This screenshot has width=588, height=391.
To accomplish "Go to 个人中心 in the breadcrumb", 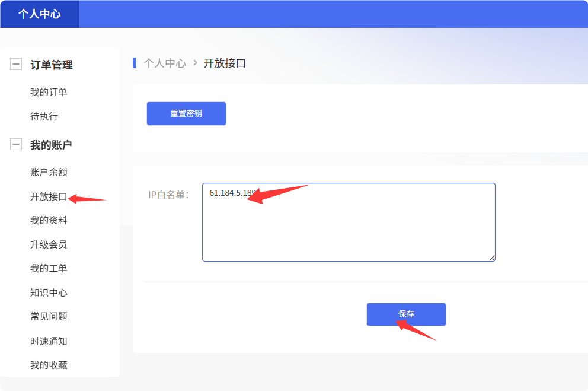I will (165, 63).
